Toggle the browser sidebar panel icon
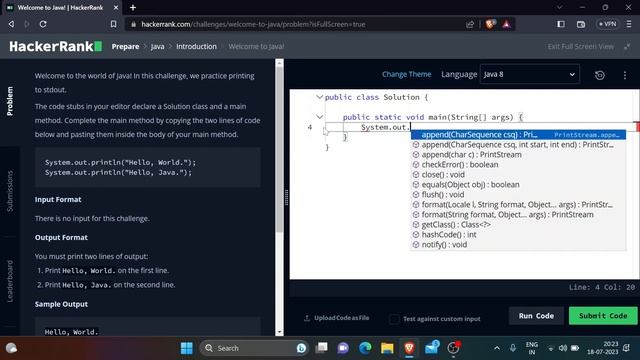The height and width of the screenshot is (360, 640). (561, 24)
